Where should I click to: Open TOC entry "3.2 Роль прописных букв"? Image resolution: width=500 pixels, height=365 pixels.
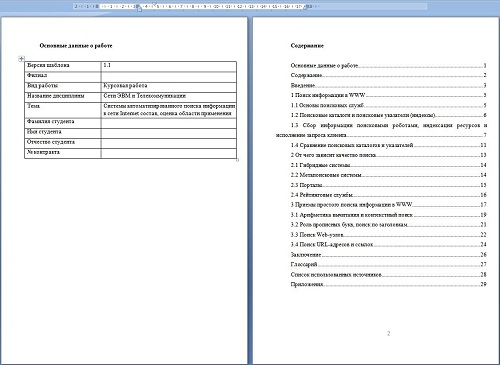[388, 225]
